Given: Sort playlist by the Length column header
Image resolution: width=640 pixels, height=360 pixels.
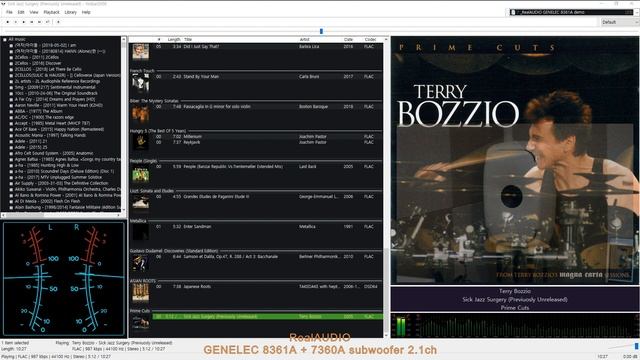Looking at the screenshot, I should click(x=174, y=40).
